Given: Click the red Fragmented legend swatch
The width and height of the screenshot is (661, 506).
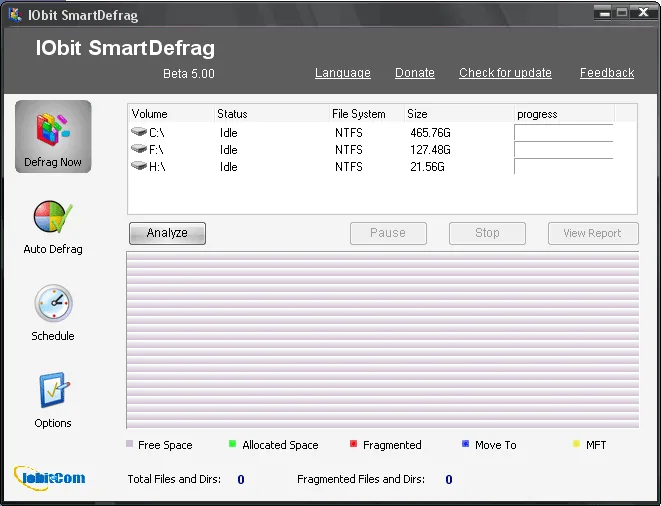Looking at the screenshot, I should coord(353,444).
